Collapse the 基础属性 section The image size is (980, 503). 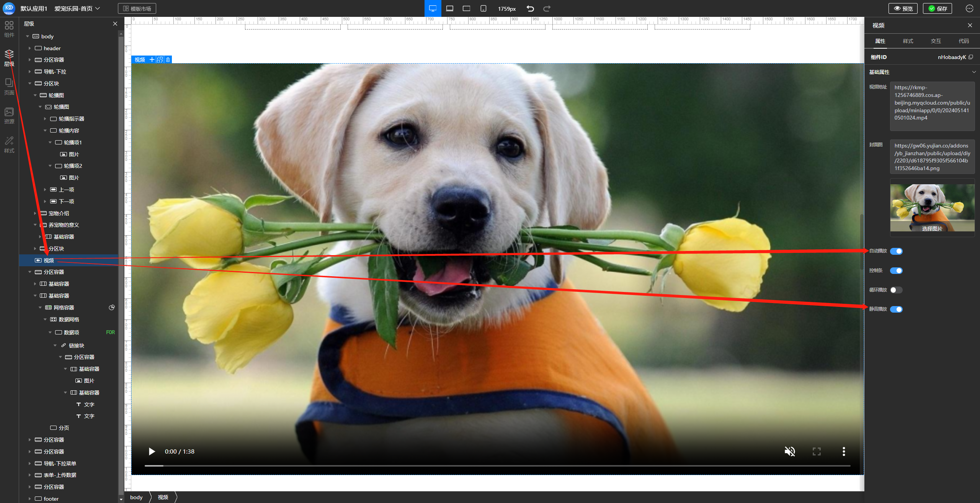pos(974,72)
